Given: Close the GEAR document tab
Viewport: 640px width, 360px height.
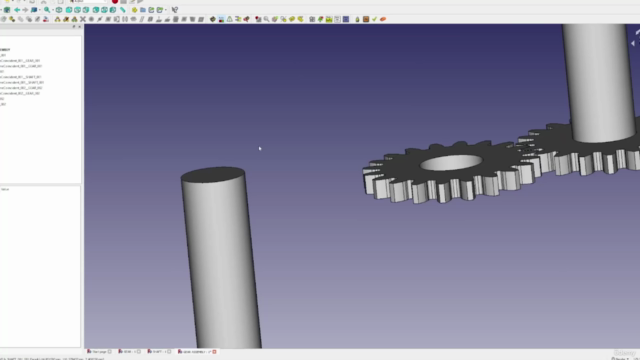Looking at the screenshot, I should pyautogui.click(x=139, y=351).
